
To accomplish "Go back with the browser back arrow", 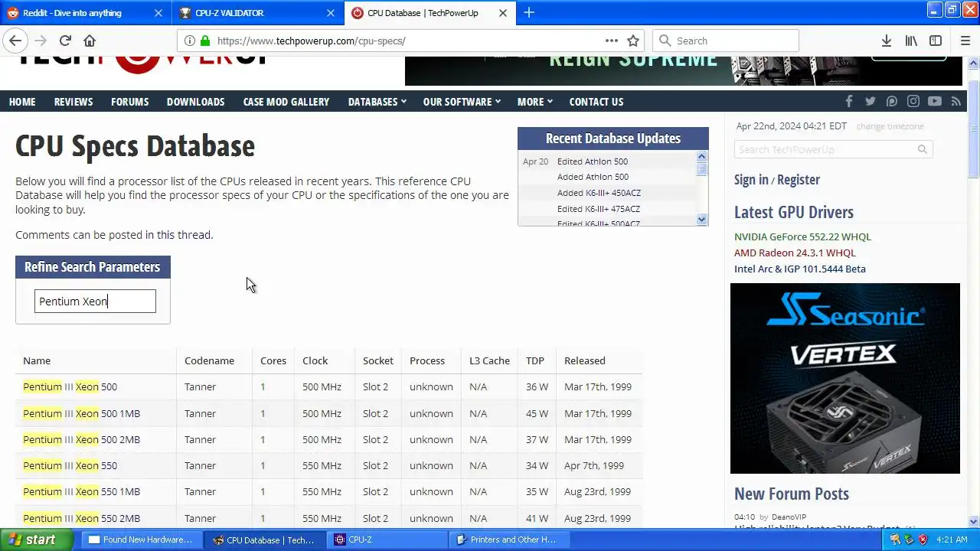I will click(x=15, y=41).
